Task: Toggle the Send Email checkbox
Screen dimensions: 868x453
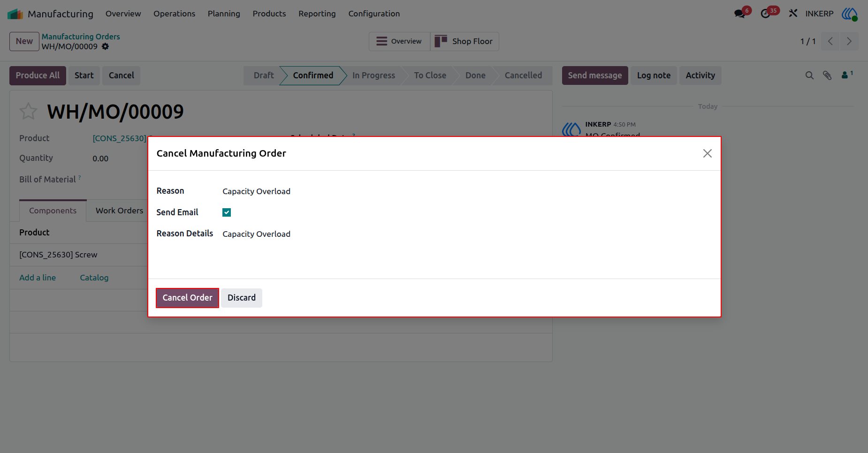Action: pos(227,212)
